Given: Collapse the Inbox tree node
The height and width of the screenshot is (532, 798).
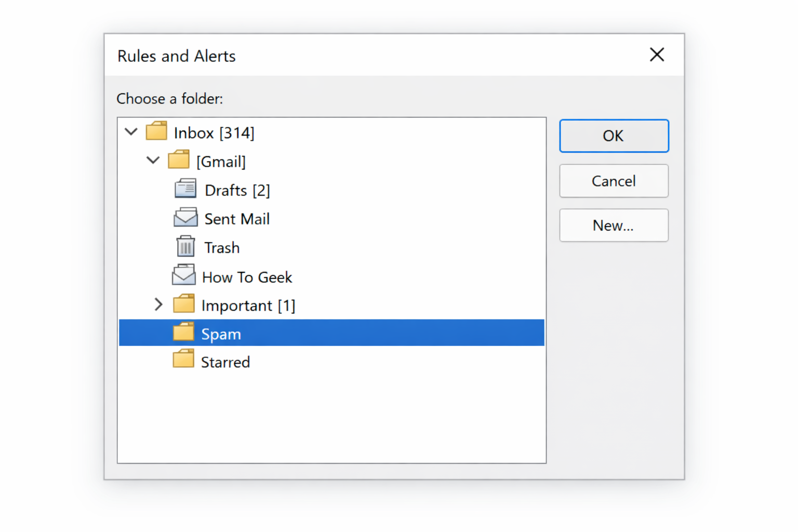Looking at the screenshot, I should click(131, 131).
